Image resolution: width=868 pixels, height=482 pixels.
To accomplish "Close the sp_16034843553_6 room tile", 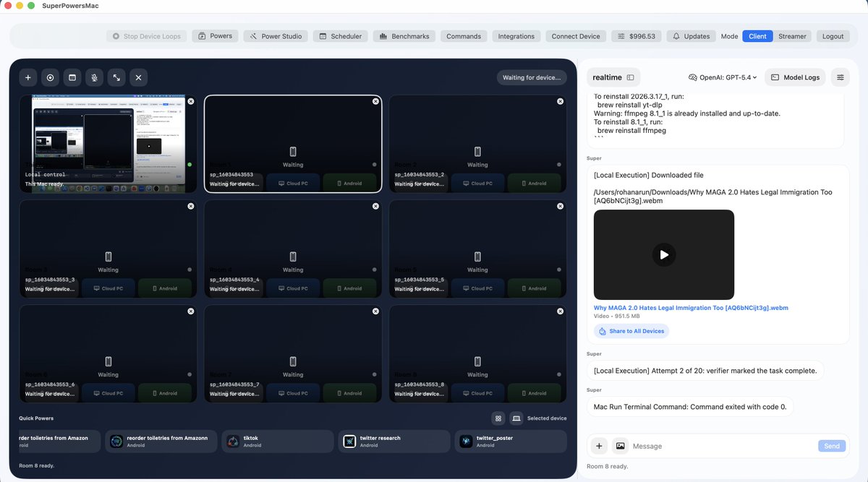I will point(191,311).
